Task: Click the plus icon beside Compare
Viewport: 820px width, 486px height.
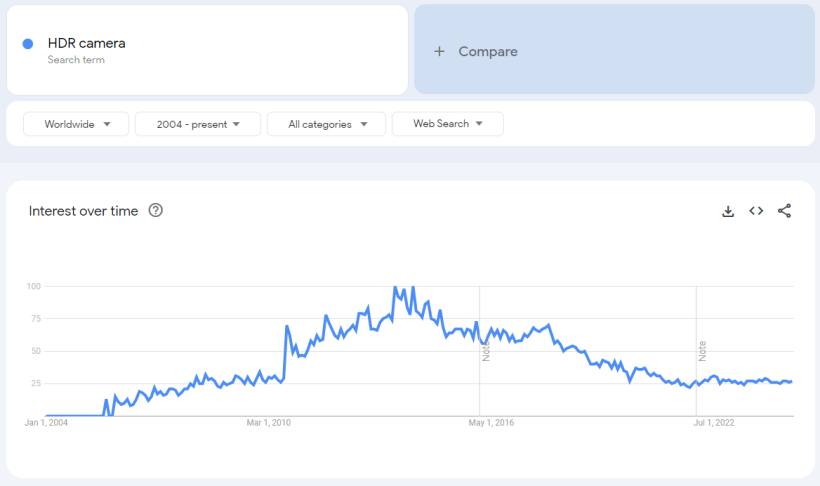Action: 438,51
